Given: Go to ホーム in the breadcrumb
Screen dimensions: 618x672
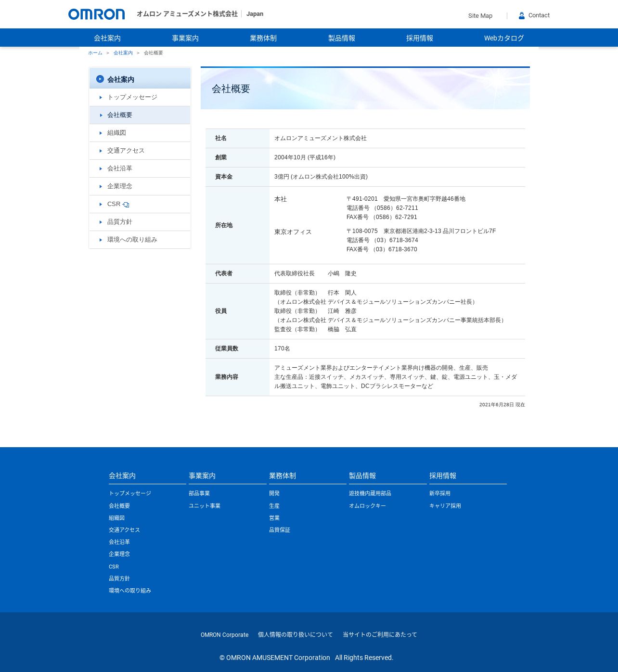Looking at the screenshot, I should point(95,53).
